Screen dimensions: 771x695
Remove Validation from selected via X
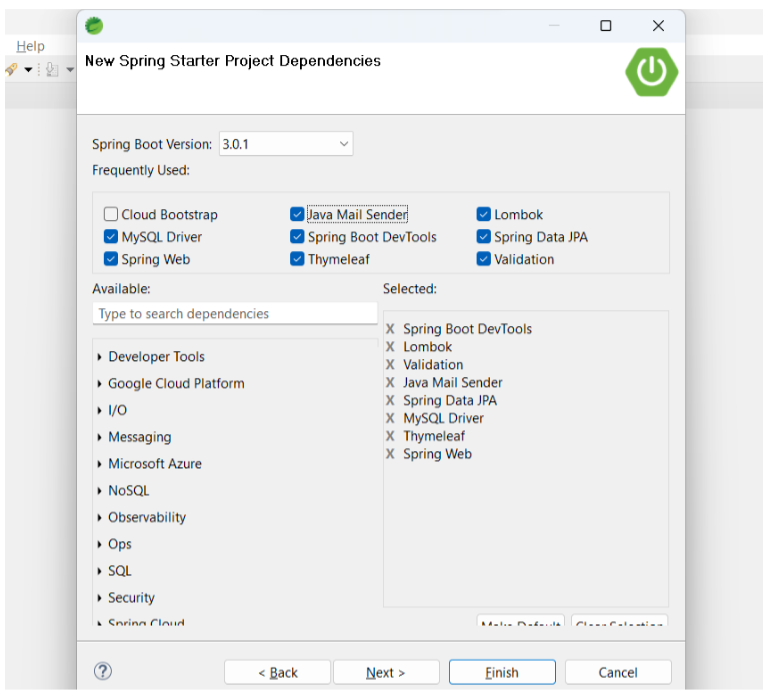tap(390, 364)
